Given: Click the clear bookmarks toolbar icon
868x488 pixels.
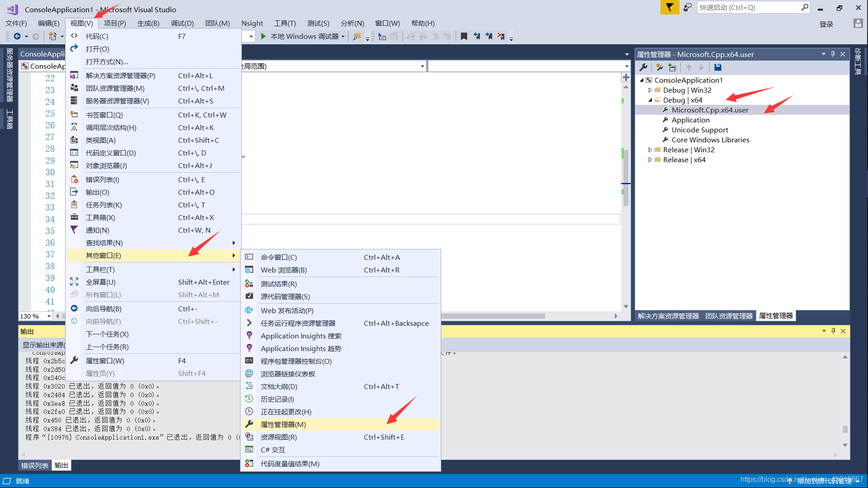Looking at the screenshot, I should (501, 36).
